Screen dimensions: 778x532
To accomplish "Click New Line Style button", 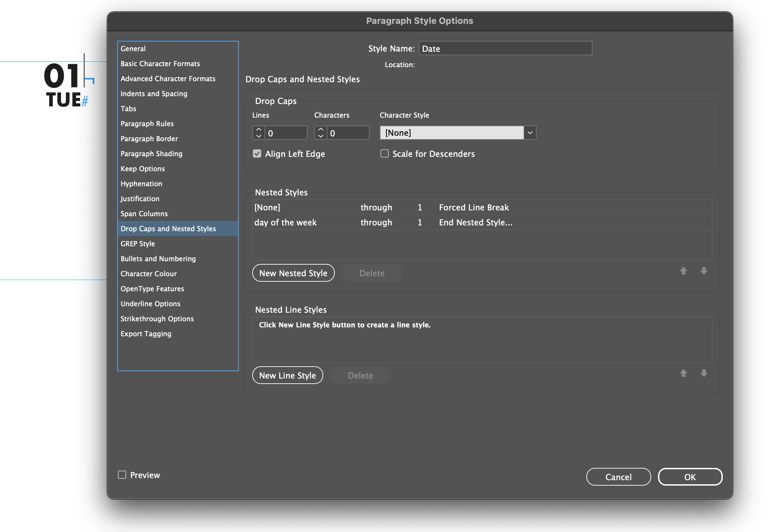I will tap(287, 375).
